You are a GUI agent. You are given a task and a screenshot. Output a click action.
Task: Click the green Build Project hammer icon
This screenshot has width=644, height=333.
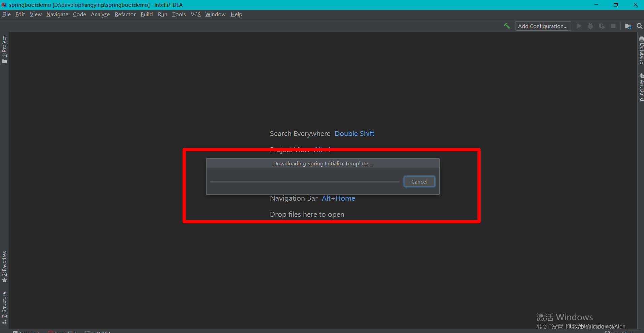[x=507, y=26]
